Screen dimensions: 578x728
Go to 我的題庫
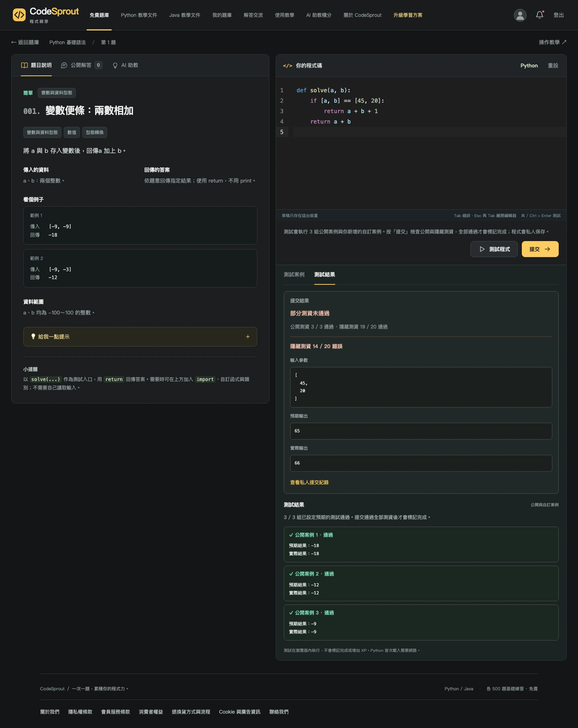pos(222,15)
